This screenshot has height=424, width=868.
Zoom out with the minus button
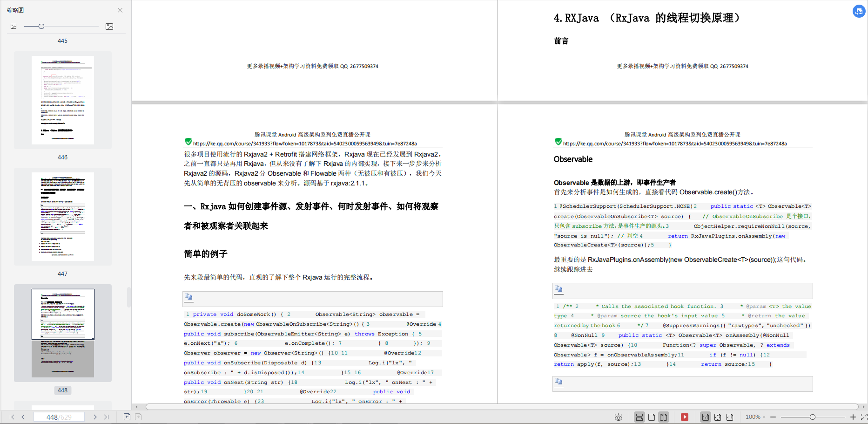pos(773,417)
